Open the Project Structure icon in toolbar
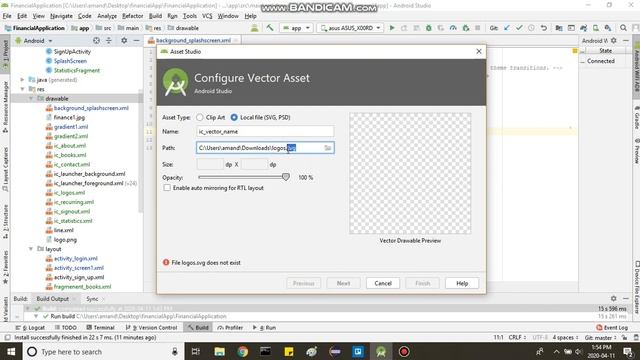Viewport: 640px width, 360px height. tap(559, 28)
